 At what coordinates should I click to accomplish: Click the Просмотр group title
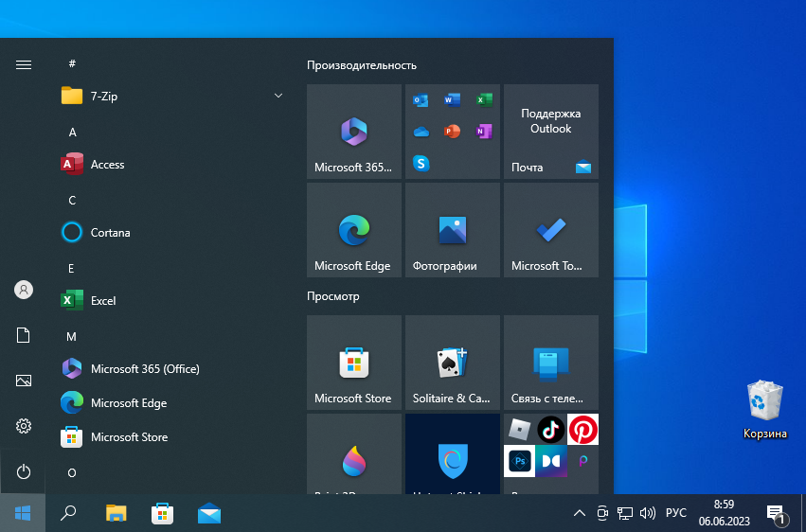tap(333, 296)
